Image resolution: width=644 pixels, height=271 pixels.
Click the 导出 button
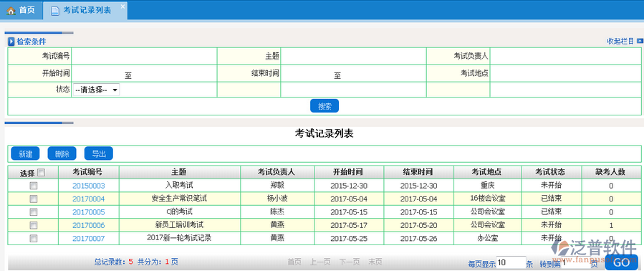[x=99, y=154]
